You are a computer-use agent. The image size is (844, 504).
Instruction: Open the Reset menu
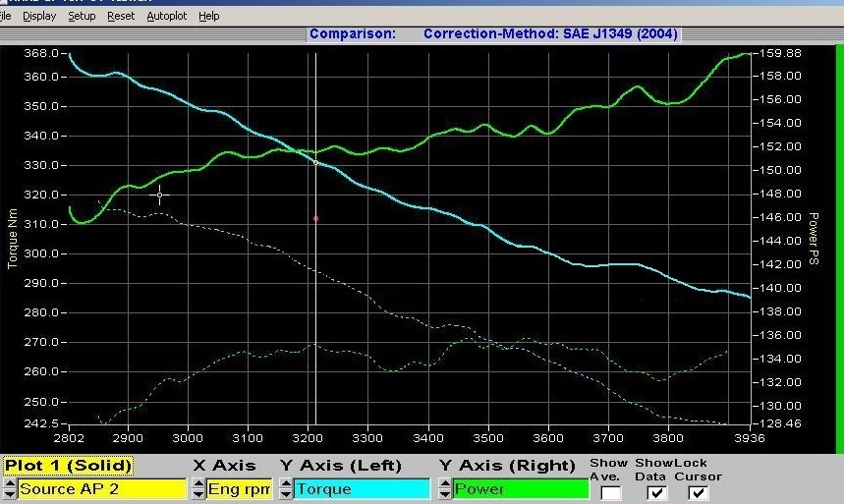tap(121, 16)
